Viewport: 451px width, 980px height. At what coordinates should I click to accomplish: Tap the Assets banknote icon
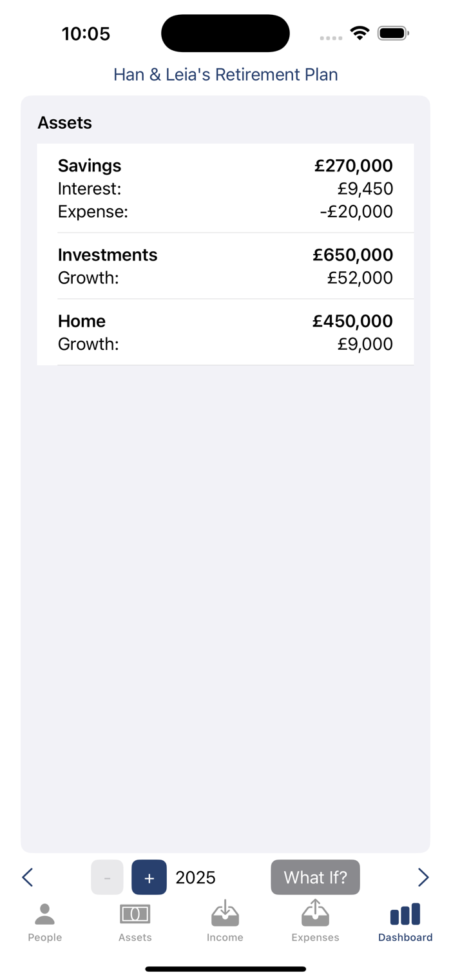coord(135,914)
